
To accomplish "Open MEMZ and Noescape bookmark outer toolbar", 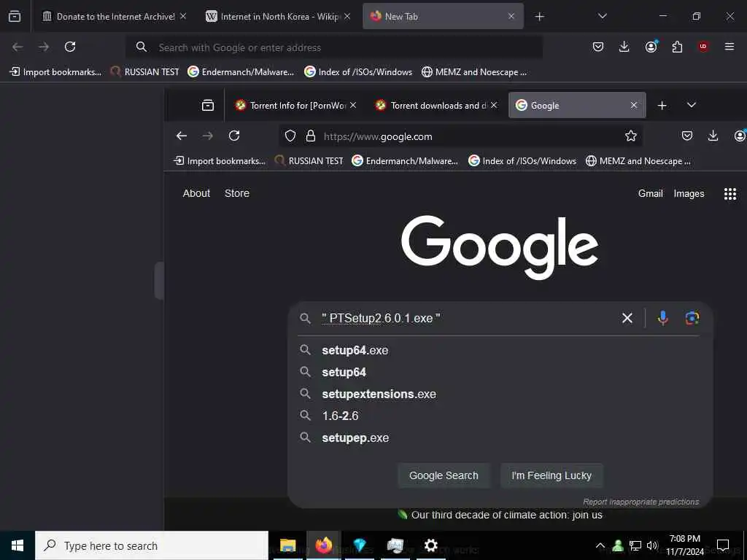I will click(474, 72).
